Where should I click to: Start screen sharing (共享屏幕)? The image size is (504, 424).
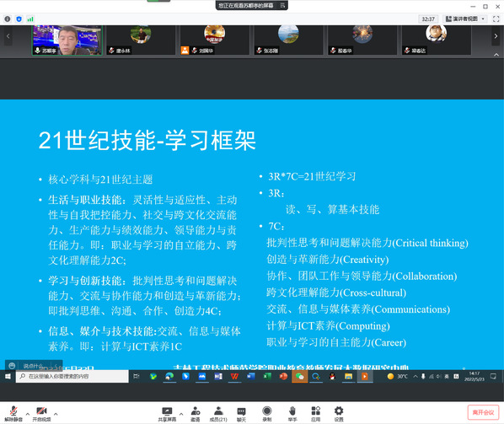[167, 414]
